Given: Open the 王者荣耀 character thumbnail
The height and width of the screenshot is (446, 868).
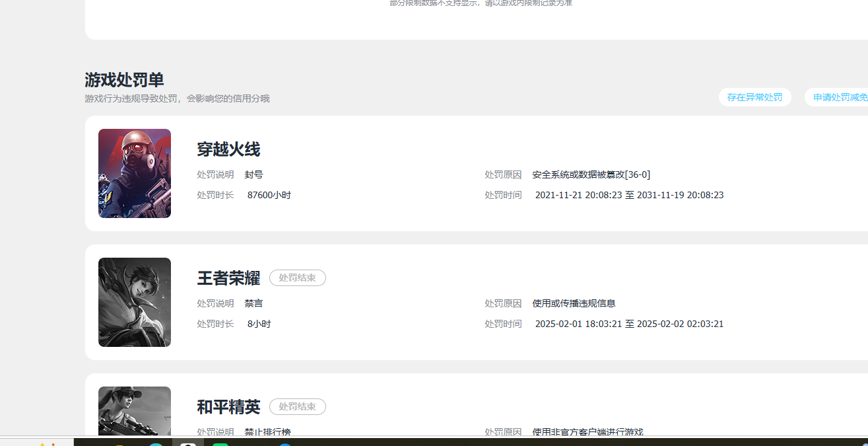Looking at the screenshot, I should [135, 302].
